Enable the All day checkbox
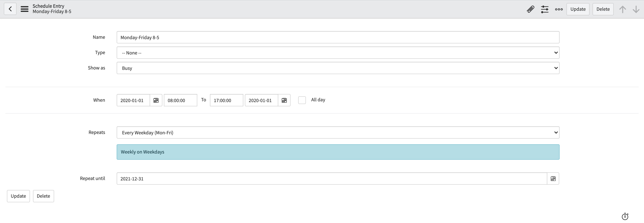Viewport: 644px width, 223px height. click(x=302, y=100)
